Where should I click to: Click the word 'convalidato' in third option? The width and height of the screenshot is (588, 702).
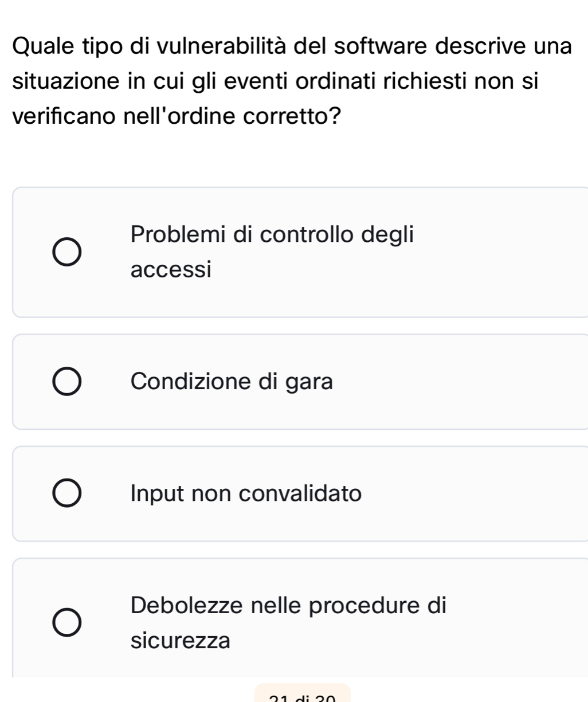pyautogui.click(x=300, y=493)
